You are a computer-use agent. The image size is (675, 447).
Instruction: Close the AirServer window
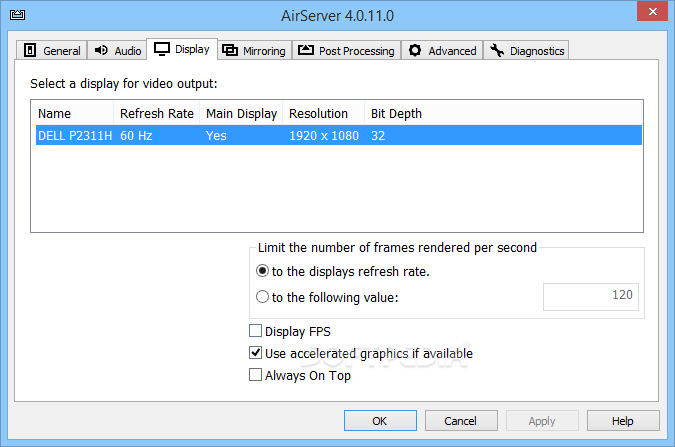click(652, 11)
